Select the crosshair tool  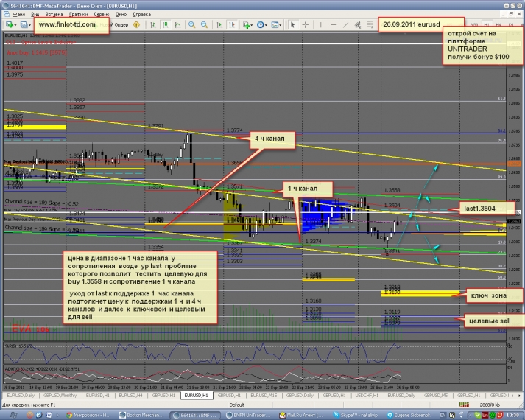click(x=306, y=24)
